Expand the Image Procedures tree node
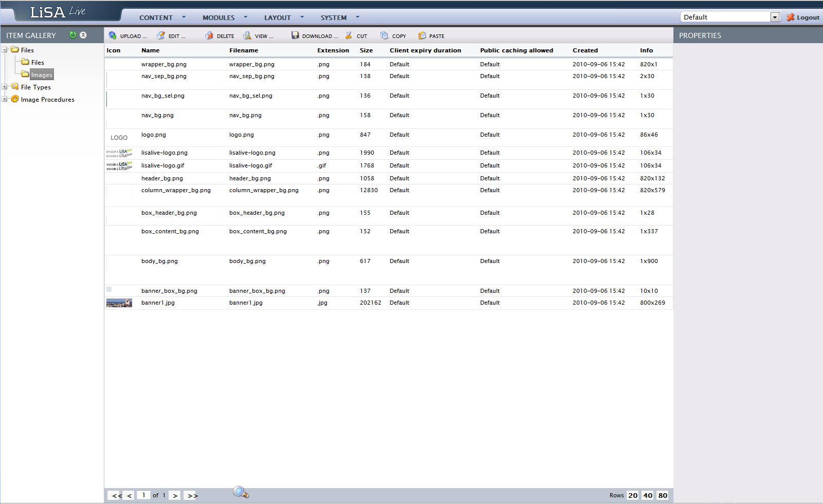The width and height of the screenshot is (823, 504). point(5,99)
